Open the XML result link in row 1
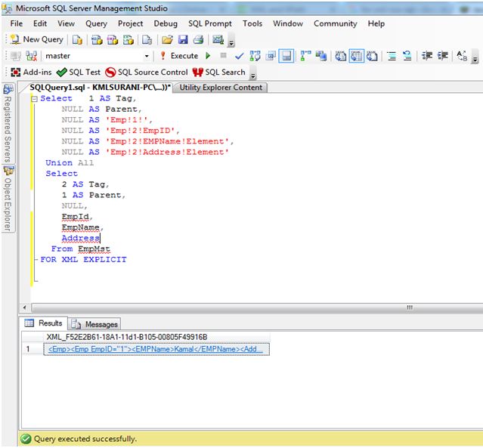This screenshot has height=448, width=483. click(155, 349)
